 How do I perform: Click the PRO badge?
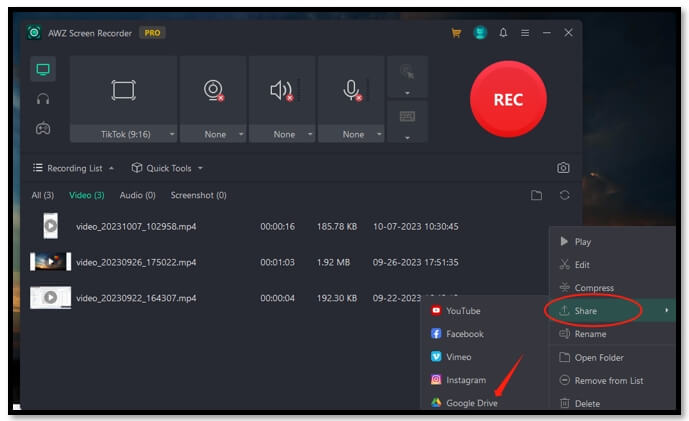point(152,33)
